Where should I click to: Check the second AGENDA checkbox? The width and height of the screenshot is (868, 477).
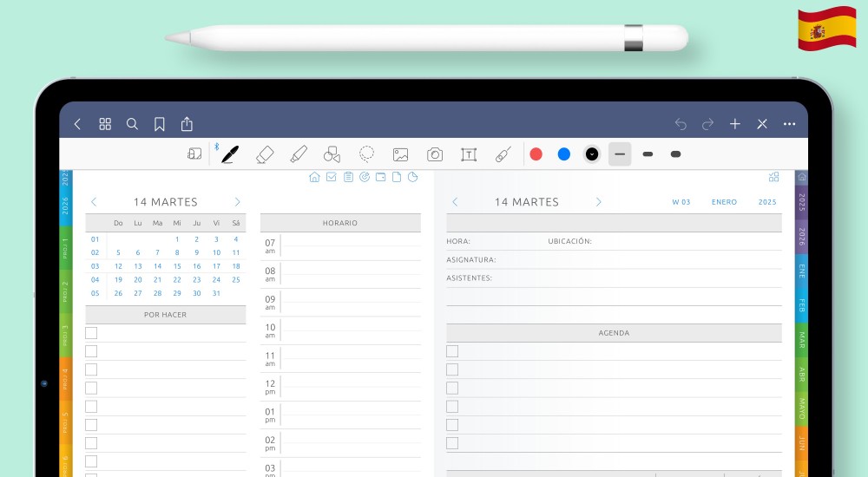[452, 369]
